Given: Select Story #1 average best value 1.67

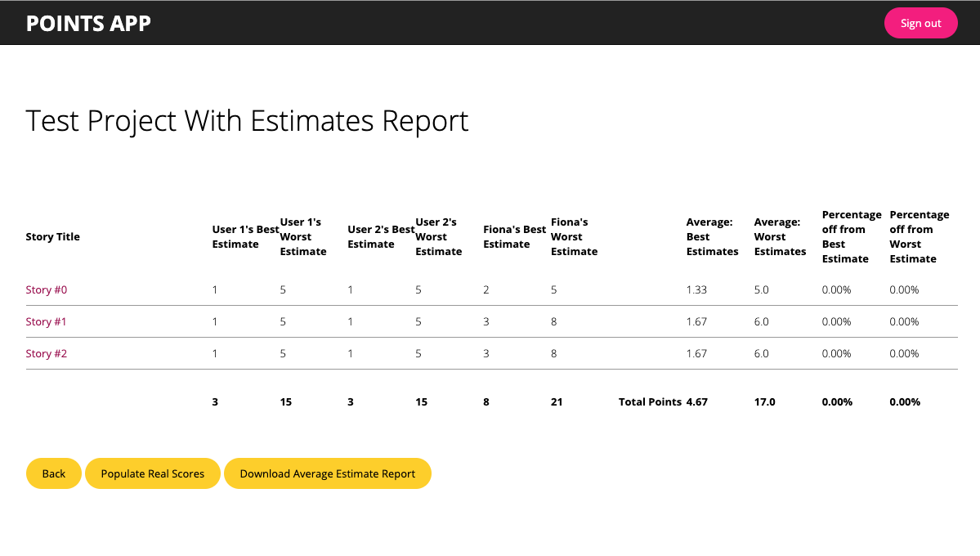Looking at the screenshot, I should pyautogui.click(x=697, y=321).
